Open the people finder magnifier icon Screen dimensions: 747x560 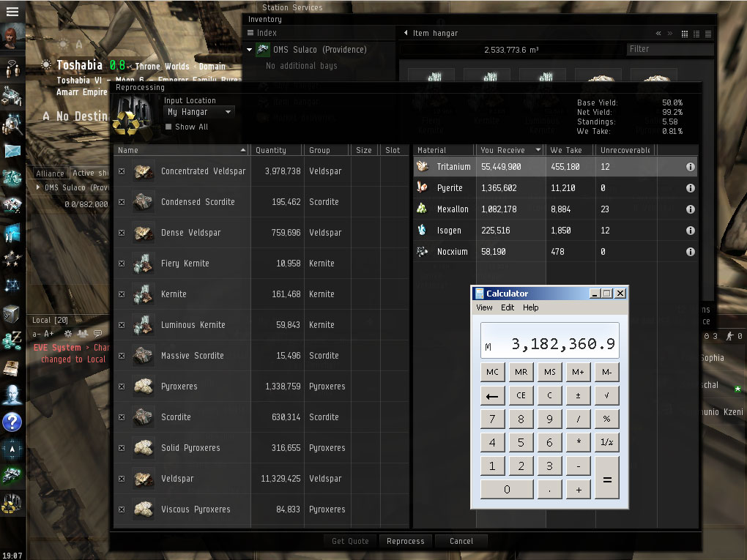(12, 124)
